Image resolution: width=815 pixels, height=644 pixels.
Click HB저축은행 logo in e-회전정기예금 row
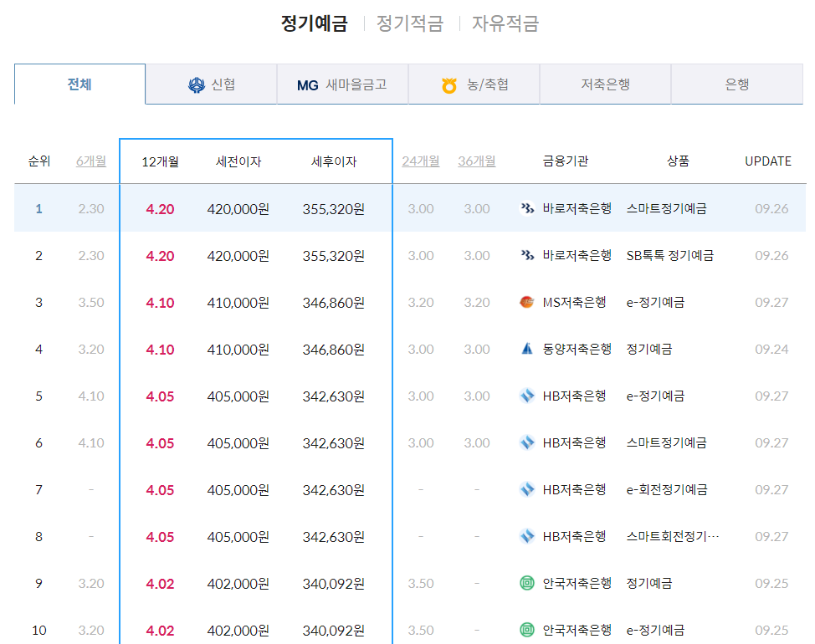point(527,489)
